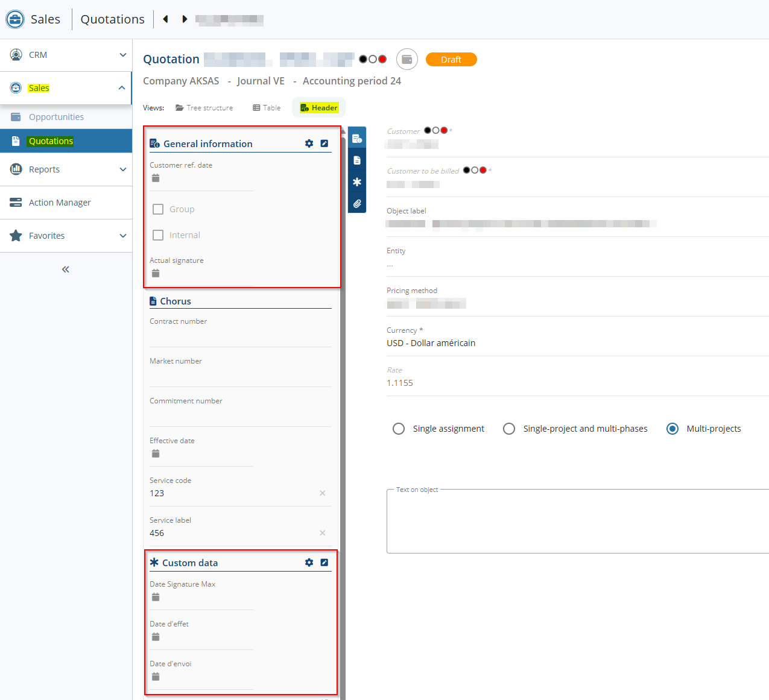
Task: Go to next quotation arrow
Action: [185, 19]
